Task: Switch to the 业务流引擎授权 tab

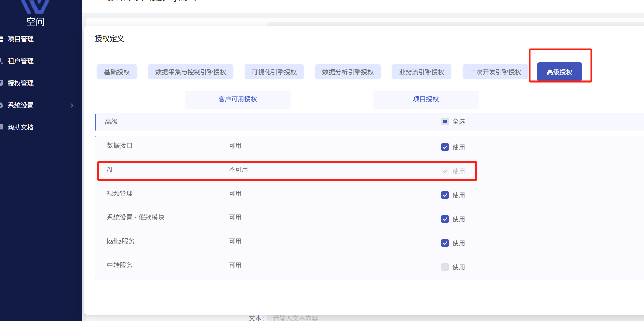Action: (422, 72)
